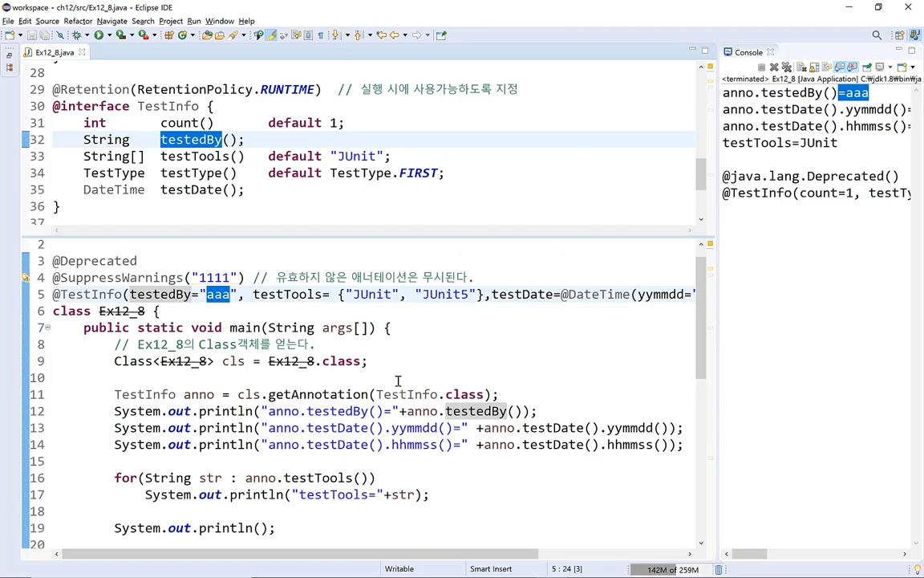Image resolution: width=924 pixels, height=578 pixels.
Task: Run the program with green play icon
Action: 99,35
